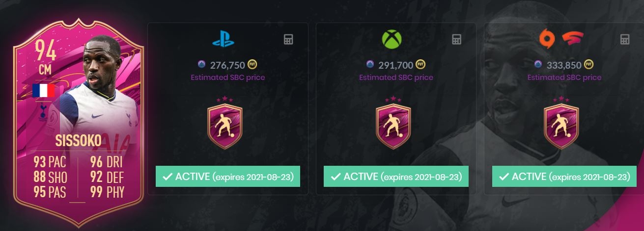Click ACTIVE status button under PC
This screenshot has height=231, width=644.
564,177
